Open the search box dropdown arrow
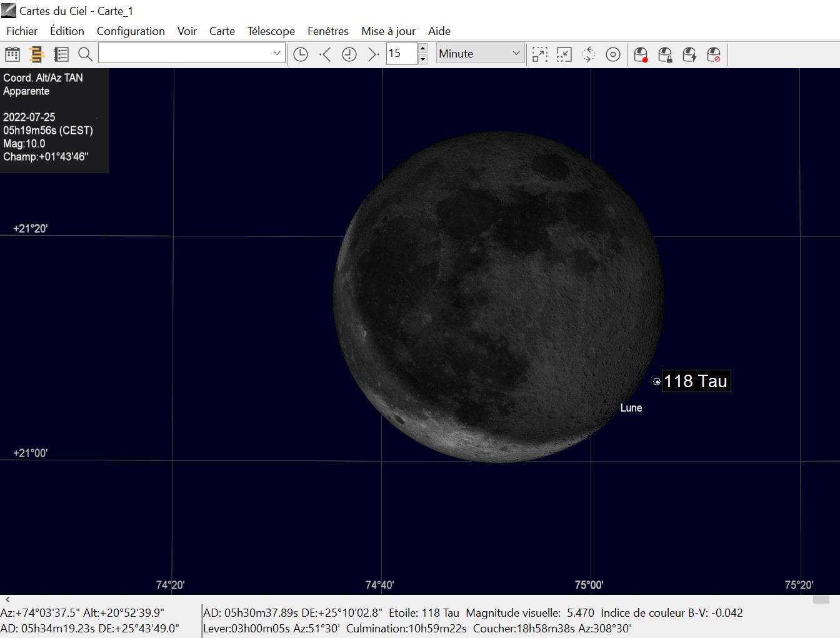 pos(277,53)
